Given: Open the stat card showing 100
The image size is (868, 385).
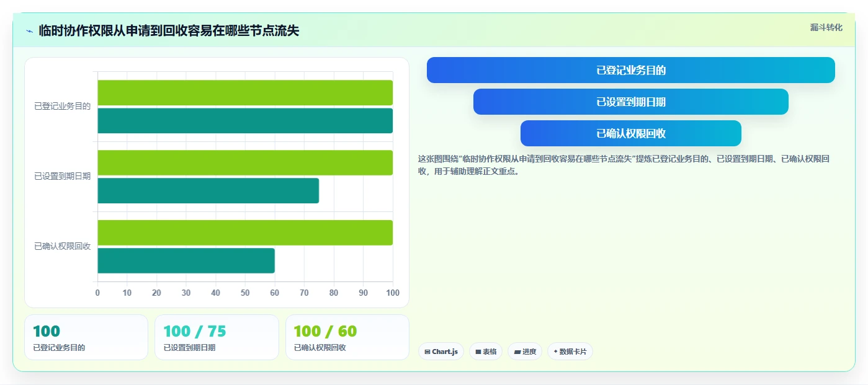Looking at the screenshot, I should pos(86,337).
